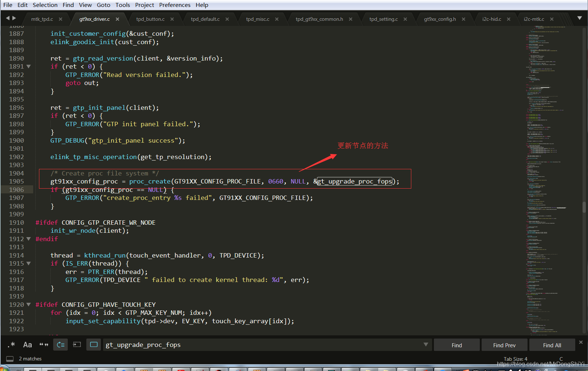The width and height of the screenshot is (588, 371).
Task: Close the gt9xx_driver.c tab
Action: (117, 19)
